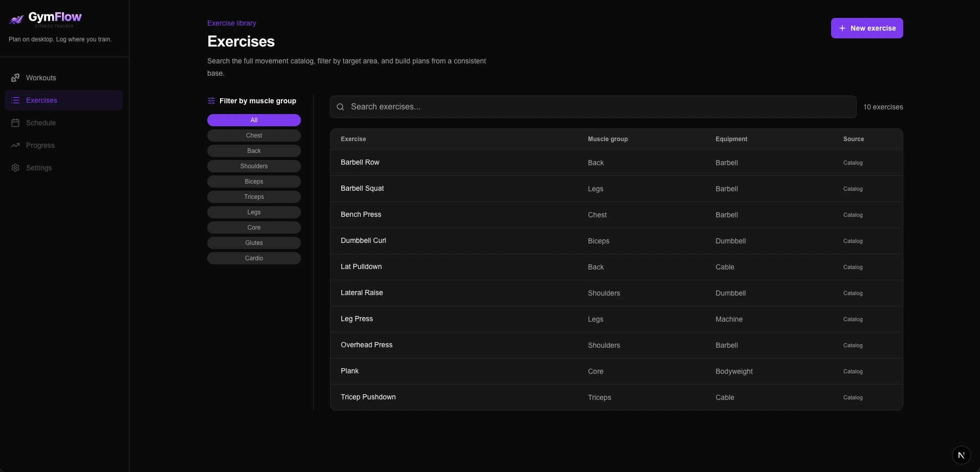This screenshot has width=980, height=472.
Task: Click the GymFlow logo icon
Action: click(16, 20)
